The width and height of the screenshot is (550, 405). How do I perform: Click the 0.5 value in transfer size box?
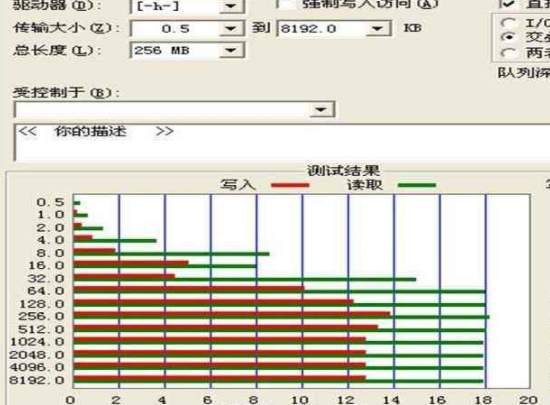(175, 29)
